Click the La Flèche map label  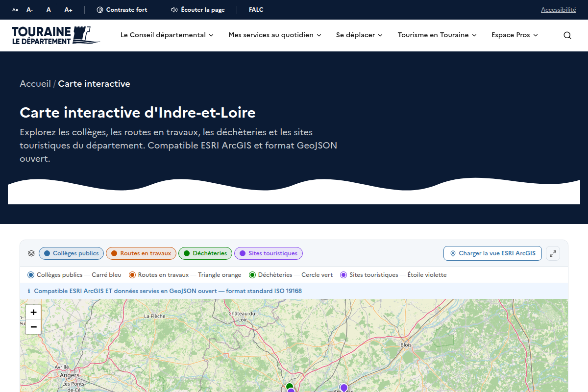154,317
